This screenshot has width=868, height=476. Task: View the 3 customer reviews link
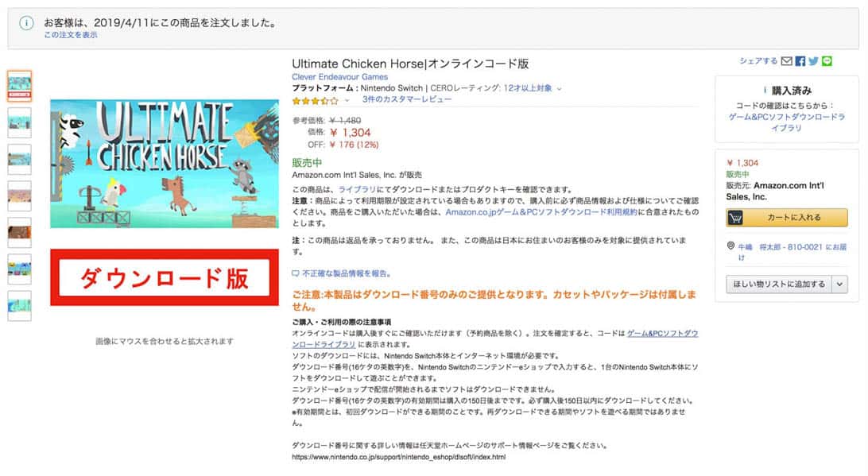(407, 99)
